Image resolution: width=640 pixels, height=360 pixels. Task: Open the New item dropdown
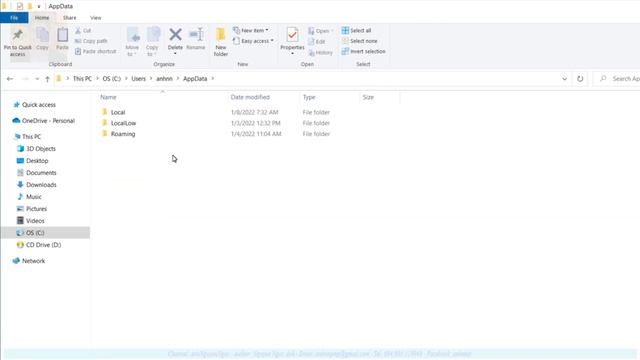(x=251, y=30)
